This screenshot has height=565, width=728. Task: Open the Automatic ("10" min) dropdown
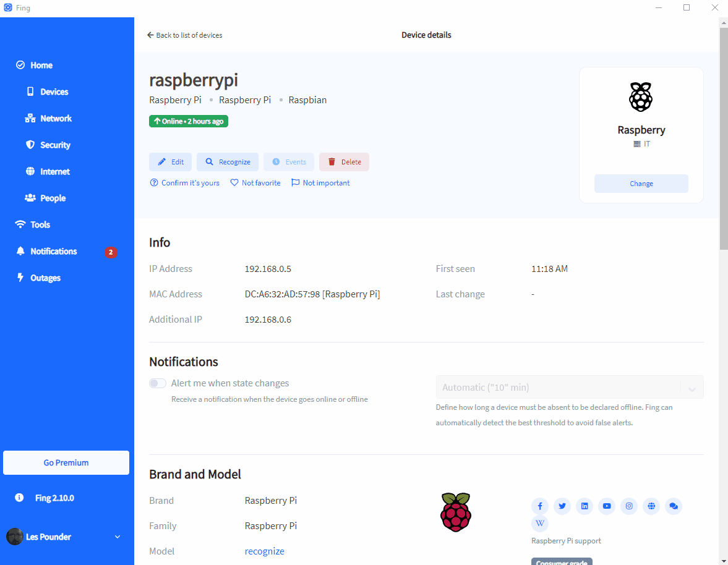click(x=570, y=388)
